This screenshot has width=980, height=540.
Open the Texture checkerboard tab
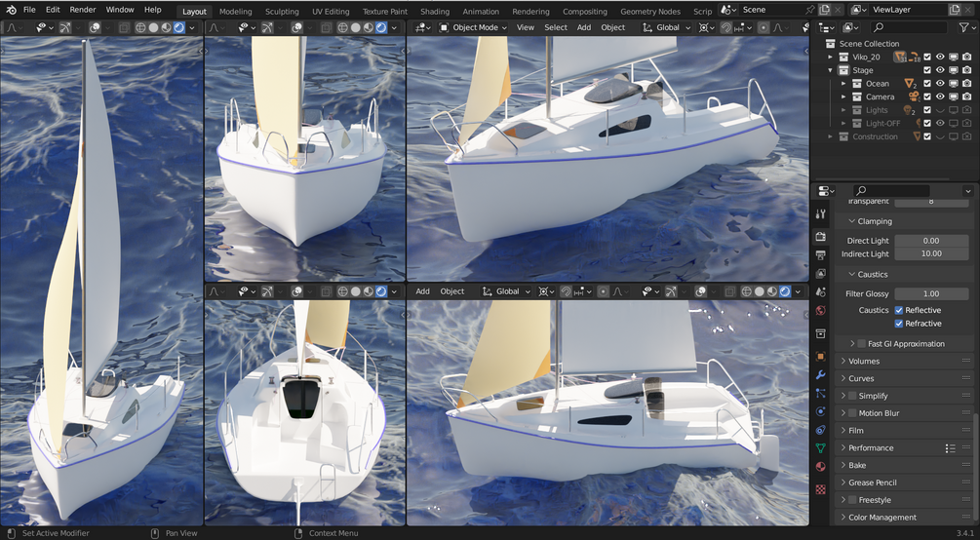coord(821,488)
